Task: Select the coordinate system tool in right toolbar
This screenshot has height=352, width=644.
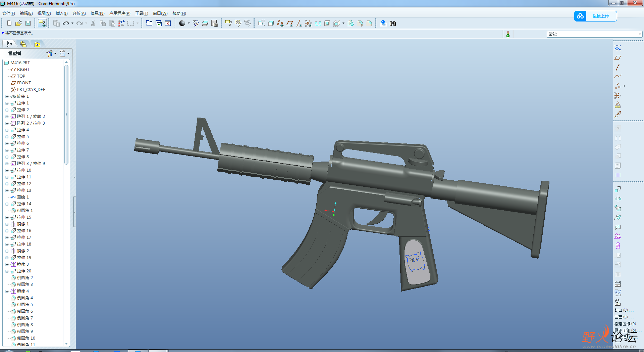Action: pyautogui.click(x=618, y=95)
